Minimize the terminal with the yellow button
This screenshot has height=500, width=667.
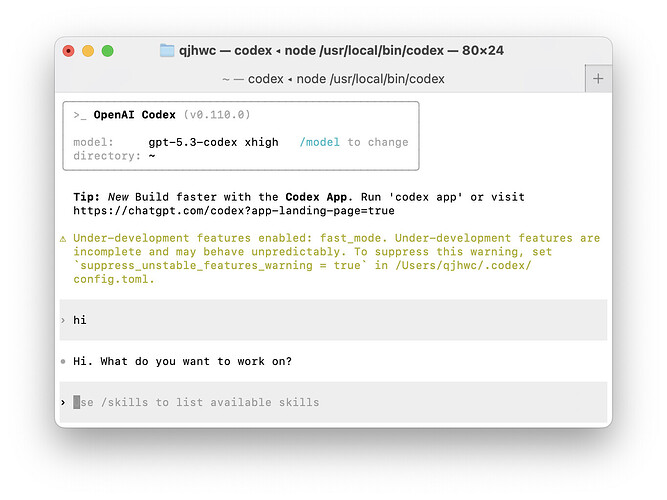click(88, 51)
